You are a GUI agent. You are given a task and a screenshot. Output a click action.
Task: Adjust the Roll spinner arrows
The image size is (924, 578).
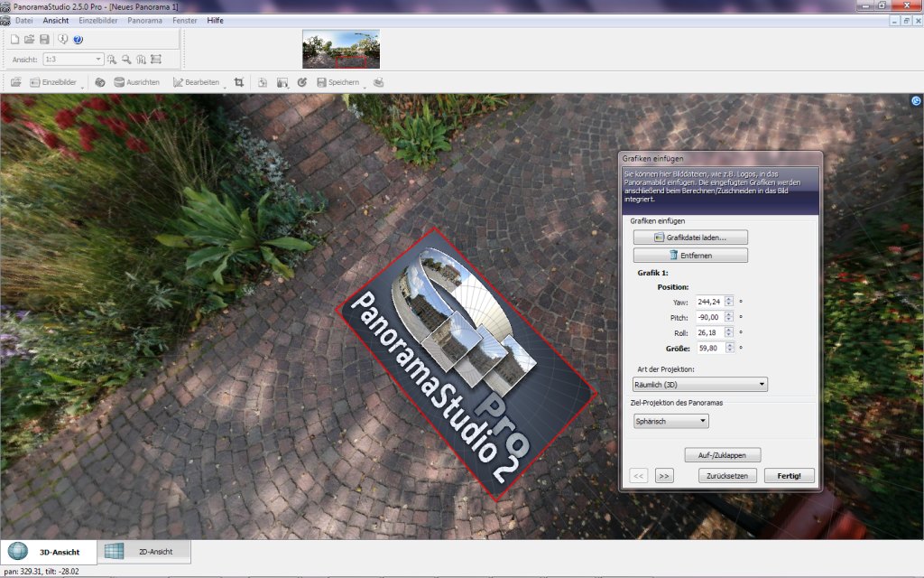point(729,332)
